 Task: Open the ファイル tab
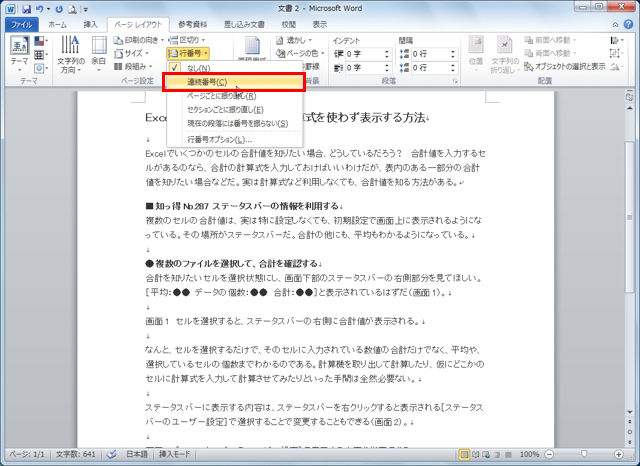[22, 24]
